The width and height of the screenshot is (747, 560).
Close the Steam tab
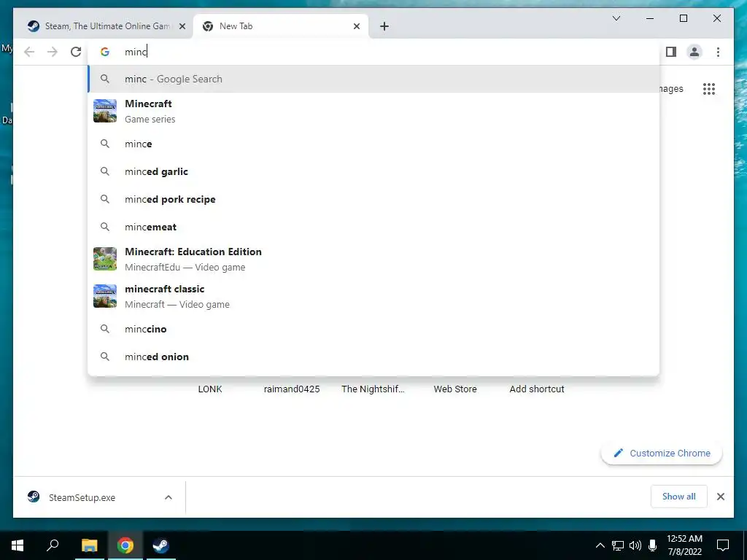coord(182,27)
